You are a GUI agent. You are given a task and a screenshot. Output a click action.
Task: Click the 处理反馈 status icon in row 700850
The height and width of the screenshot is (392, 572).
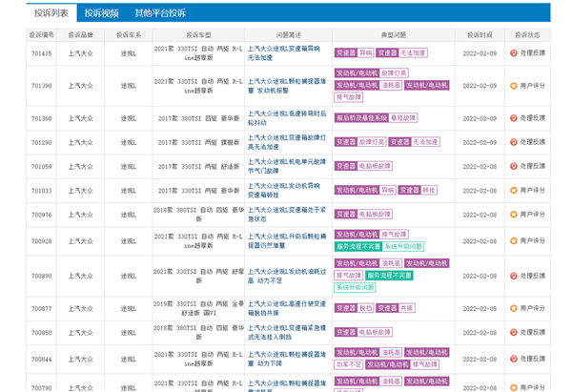click(x=514, y=332)
